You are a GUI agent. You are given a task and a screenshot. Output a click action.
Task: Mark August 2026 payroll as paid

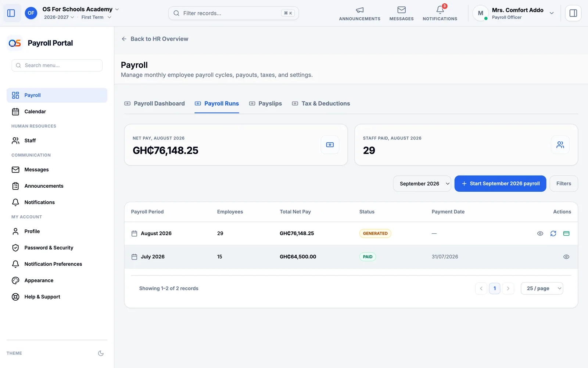tap(566, 233)
